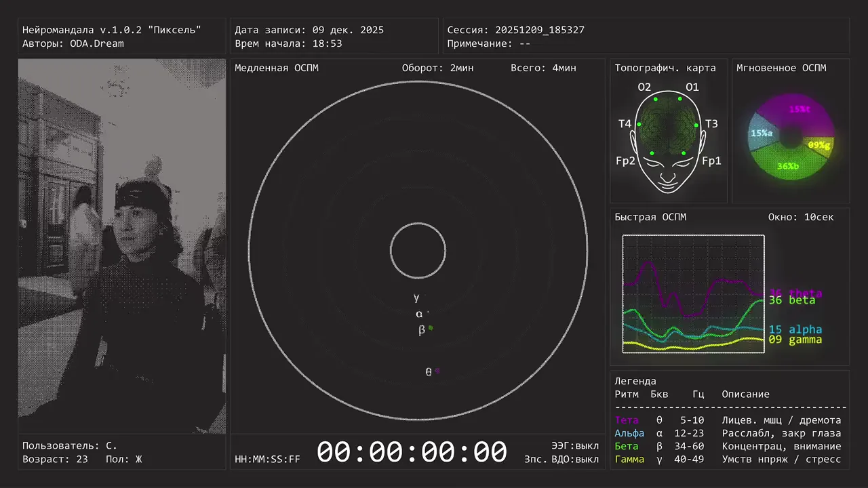Select the Гамма row in the legend
Viewport: 868px width, 488px height.
pos(728,460)
